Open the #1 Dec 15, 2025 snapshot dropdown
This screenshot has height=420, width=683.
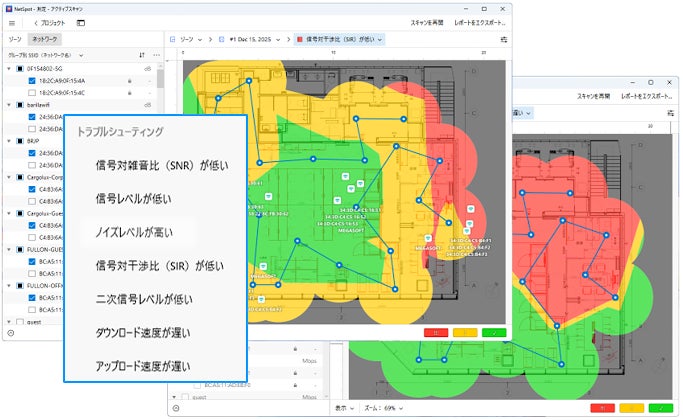coord(254,39)
